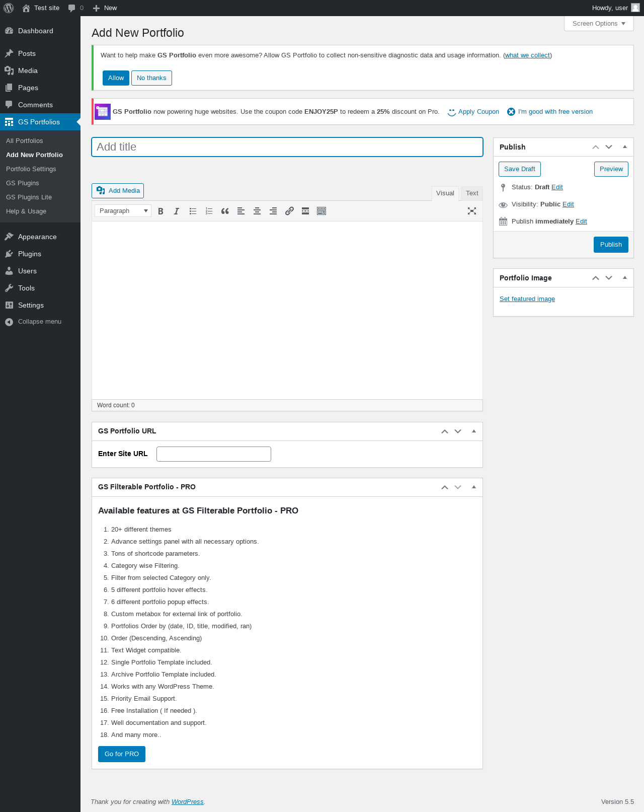Toggle bold formatting in editor
Screen dimensions: 644x812
160,211
